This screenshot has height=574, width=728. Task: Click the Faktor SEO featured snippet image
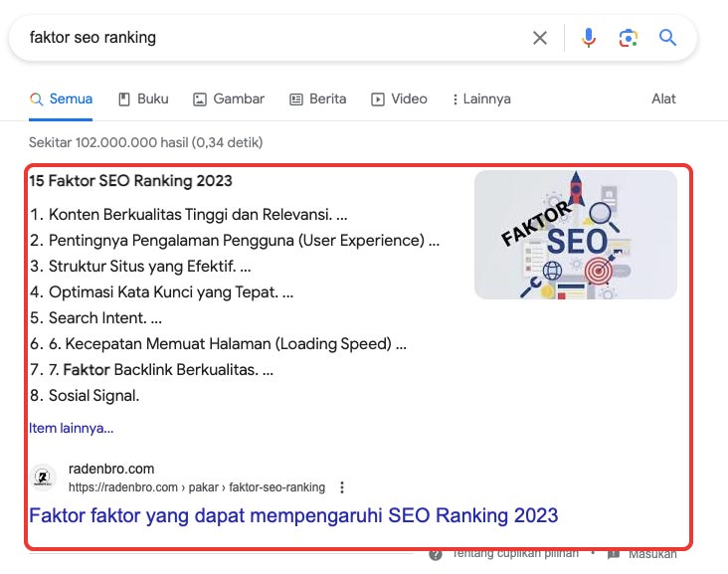pos(575,235)
